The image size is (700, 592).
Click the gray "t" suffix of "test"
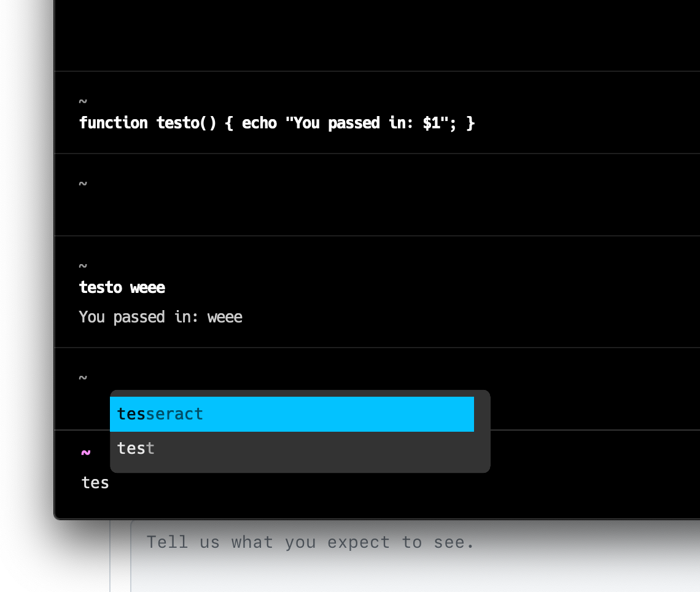pos(150,448)
